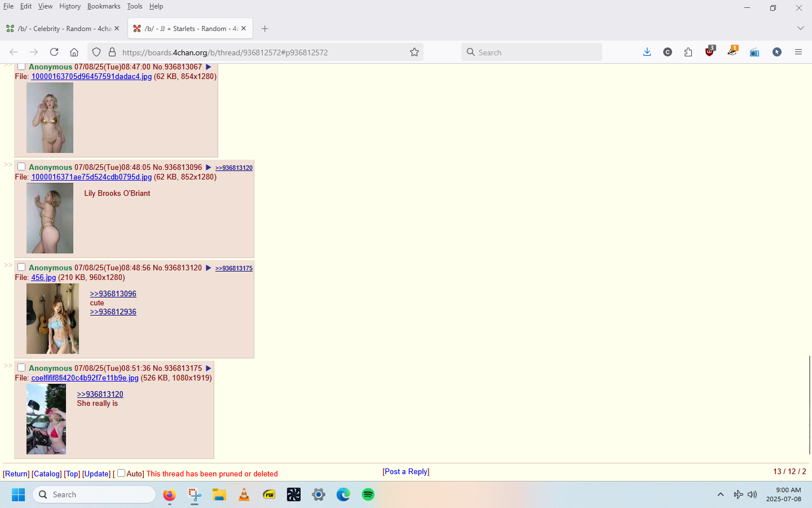Tick the checkbox for post No.936813067
Viewport: 812px width, 508px height.
point(21,66)
